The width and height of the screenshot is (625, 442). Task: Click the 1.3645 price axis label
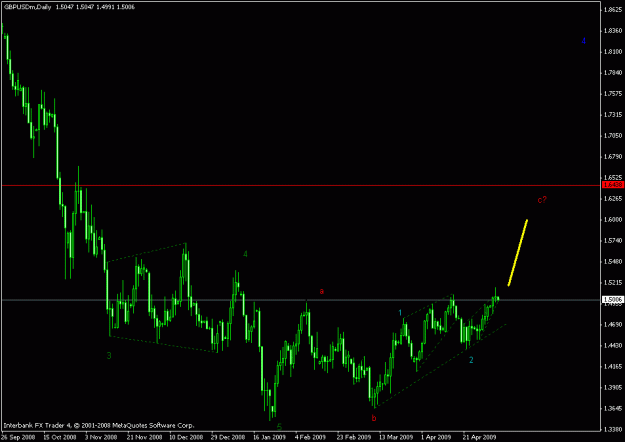(613, 409)
